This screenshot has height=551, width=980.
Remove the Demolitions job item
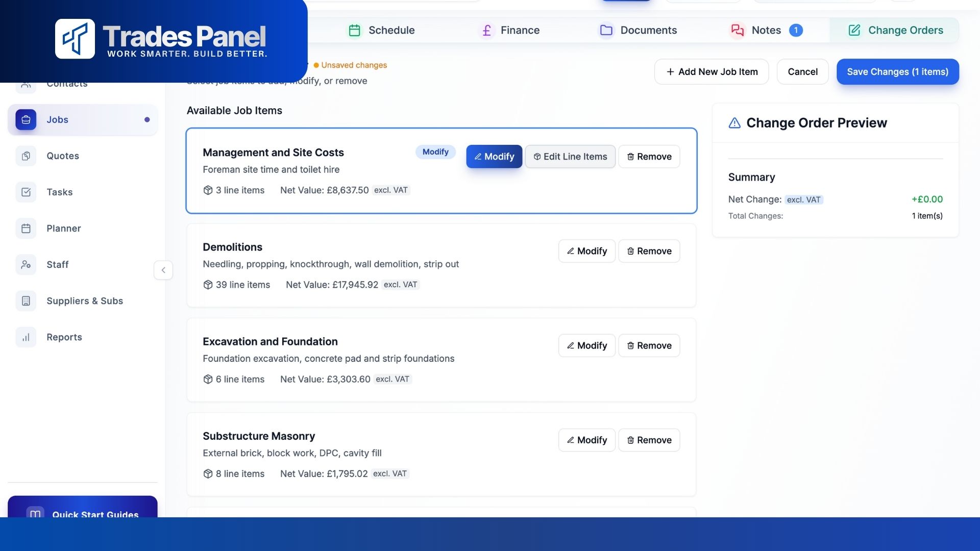pyautogui.click(x=649, y=251)
